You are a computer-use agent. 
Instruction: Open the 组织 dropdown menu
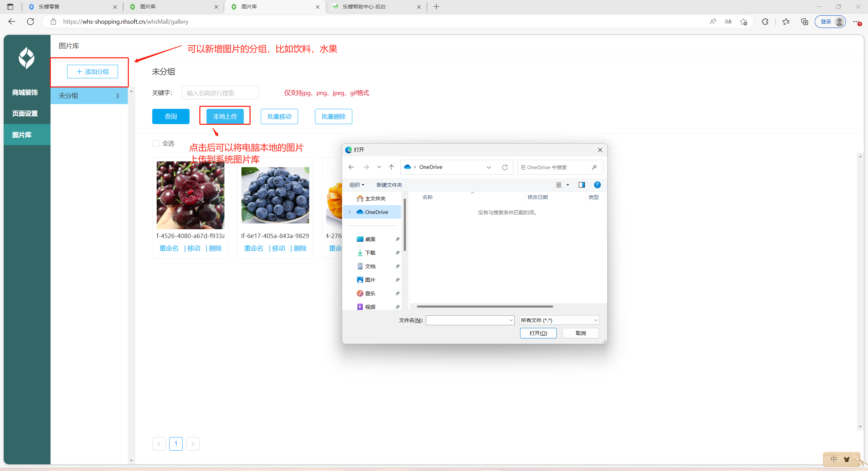coord(357,185)
